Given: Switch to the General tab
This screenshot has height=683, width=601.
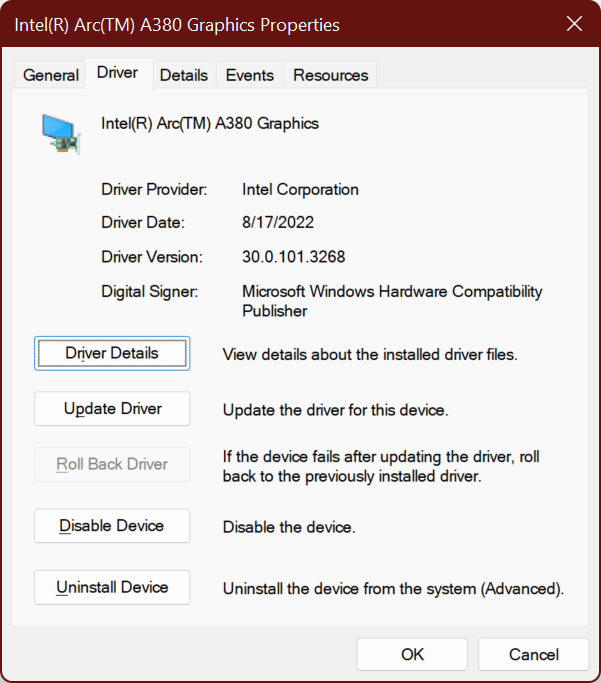Looking at the screenshot, I should (x=51, y=75).
